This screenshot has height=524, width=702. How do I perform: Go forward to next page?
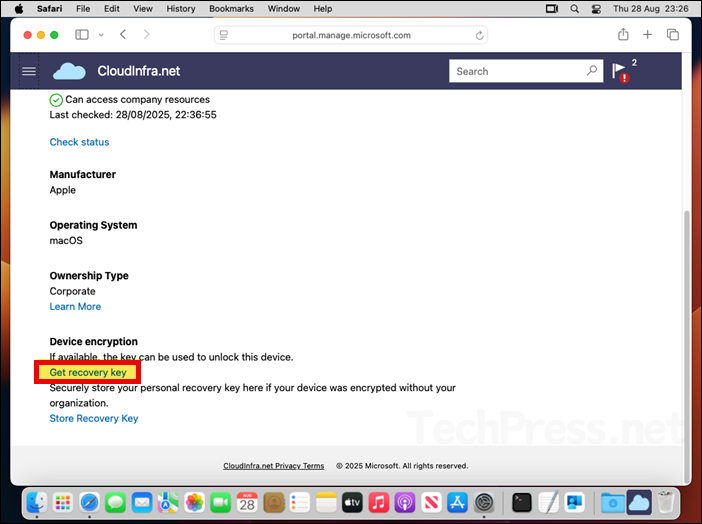[x=146, y=34]
